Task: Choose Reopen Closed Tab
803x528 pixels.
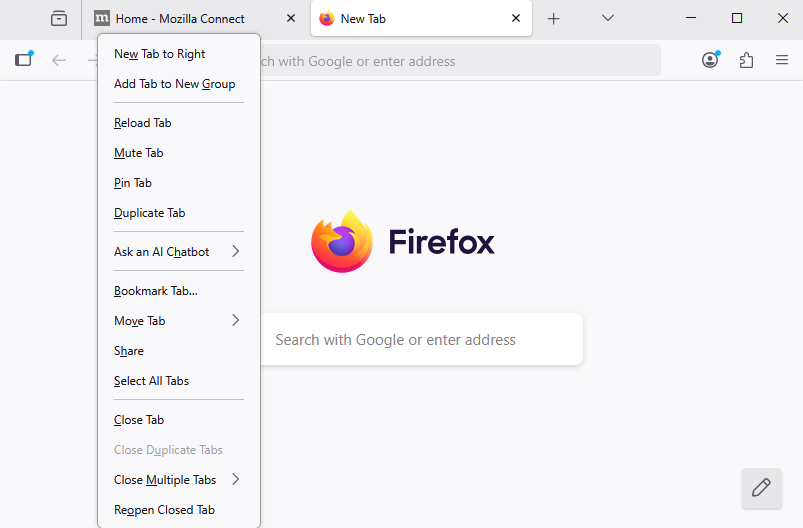Action: 179,510
